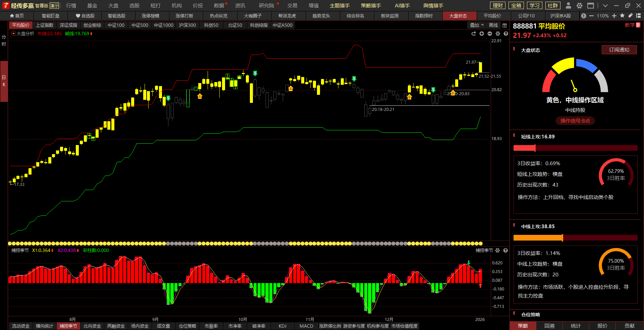Open help for 捕捞季节 indicator

[505, 251]
